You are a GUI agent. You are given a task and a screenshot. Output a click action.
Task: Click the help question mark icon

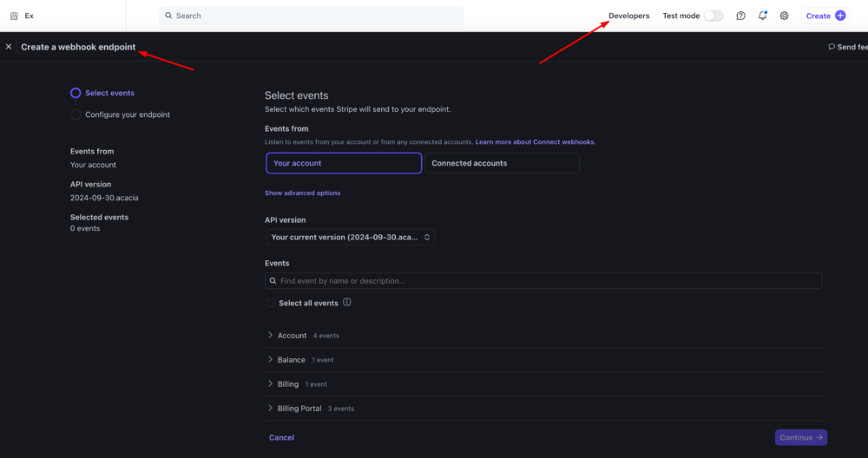[740, 16]
